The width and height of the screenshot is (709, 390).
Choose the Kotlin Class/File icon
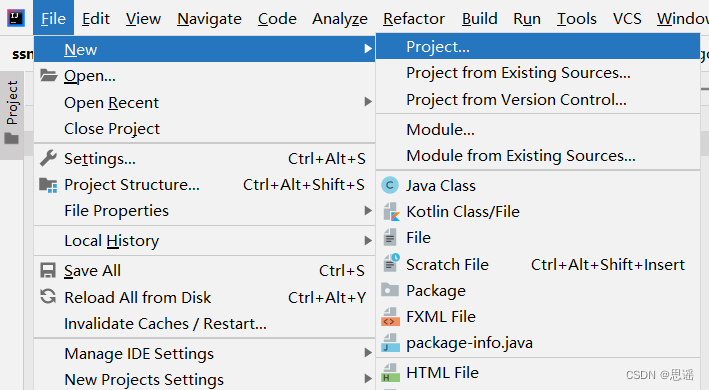pyautogui.click(x=391, y=211)
